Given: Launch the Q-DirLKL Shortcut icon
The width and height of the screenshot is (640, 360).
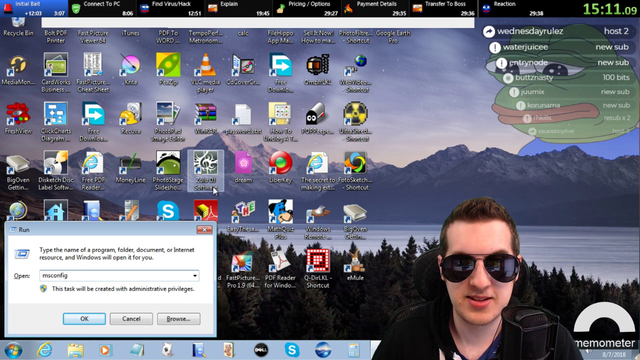Looking at the screenshot, I should pyautogui.click(x=318, y=268).
